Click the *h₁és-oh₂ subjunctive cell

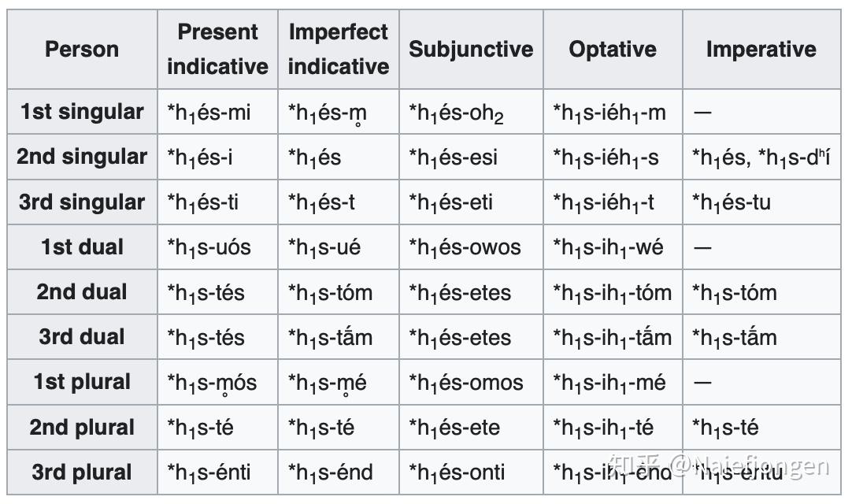tap(456, 113)
